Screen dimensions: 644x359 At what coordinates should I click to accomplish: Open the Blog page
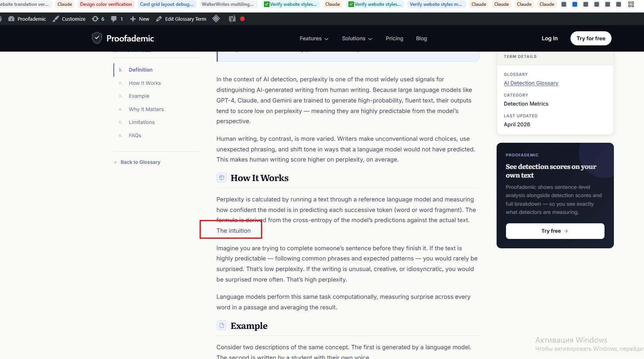tap(422, 38)
